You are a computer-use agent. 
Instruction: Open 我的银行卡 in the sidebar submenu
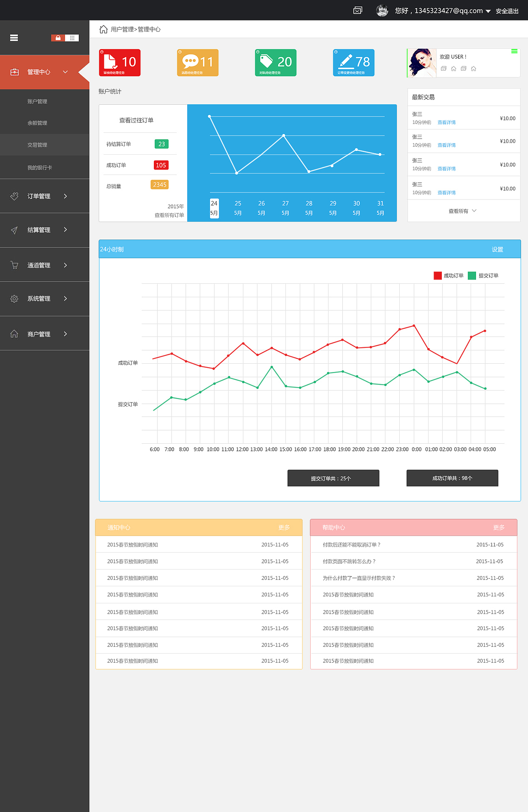click(x=40, y=168)
